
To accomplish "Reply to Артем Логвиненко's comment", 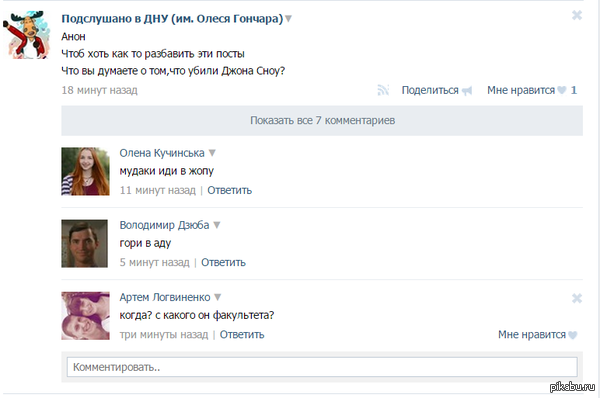I will [242, 334].
